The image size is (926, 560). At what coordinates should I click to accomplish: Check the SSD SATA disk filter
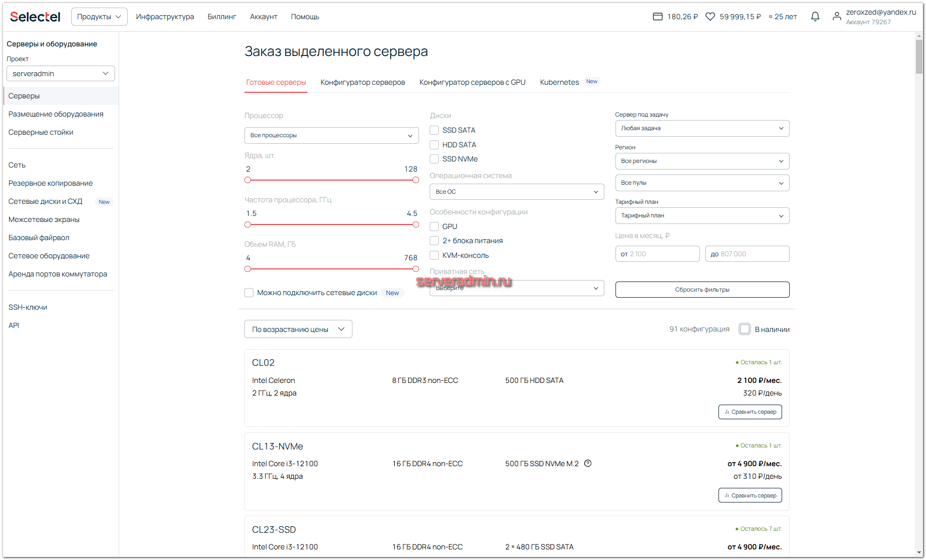pyautogui.click(x=434, y=130)
